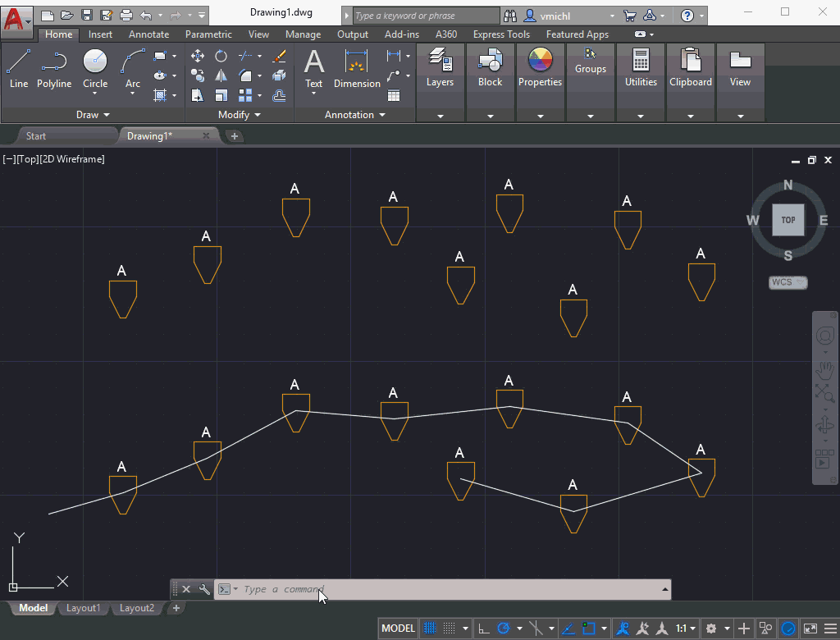Open the Express Tools menu
840x640 pixels.
pyautogui.click(x=501, y=34)
